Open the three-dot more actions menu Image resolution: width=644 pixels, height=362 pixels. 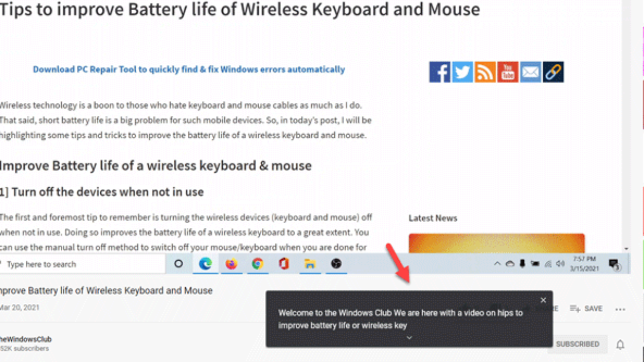(620, 309)
